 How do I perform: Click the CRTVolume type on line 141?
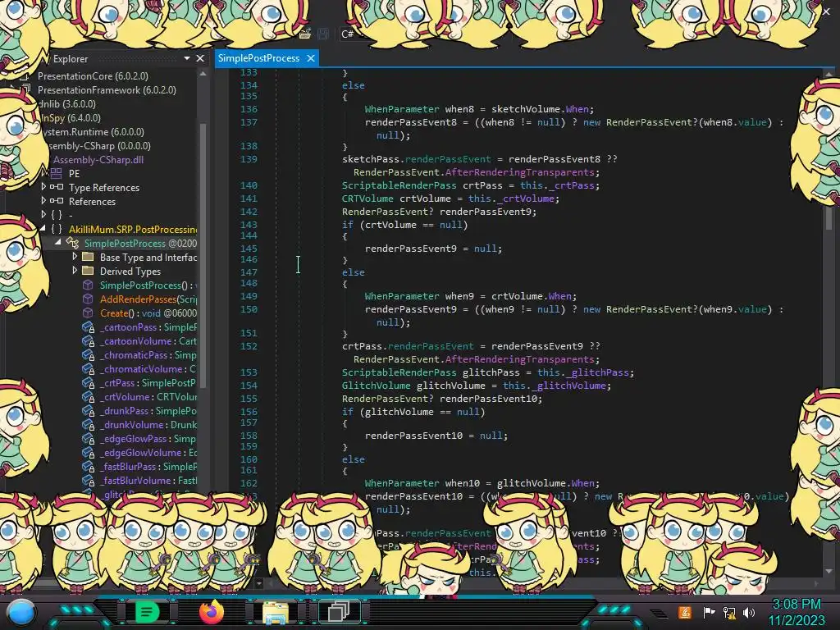click(x=367, y=199)
